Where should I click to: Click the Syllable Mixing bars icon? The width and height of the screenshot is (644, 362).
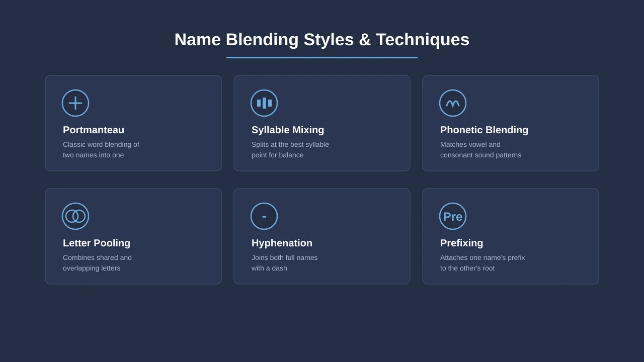264,103
